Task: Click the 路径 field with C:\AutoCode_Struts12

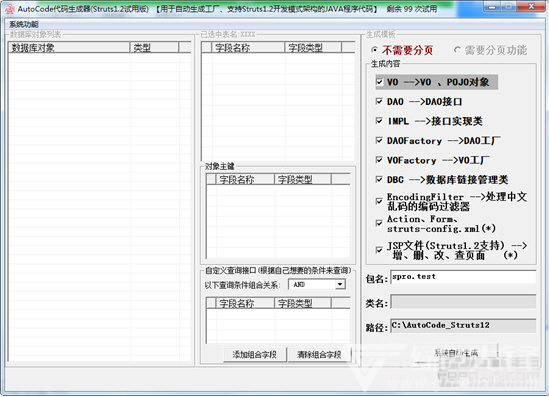Action: 463,326
